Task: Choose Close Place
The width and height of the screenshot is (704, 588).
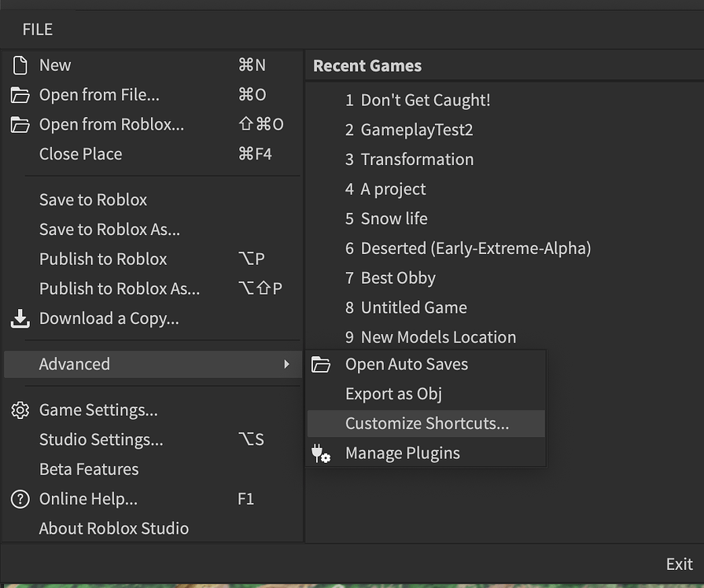Action: coord(80,154)
